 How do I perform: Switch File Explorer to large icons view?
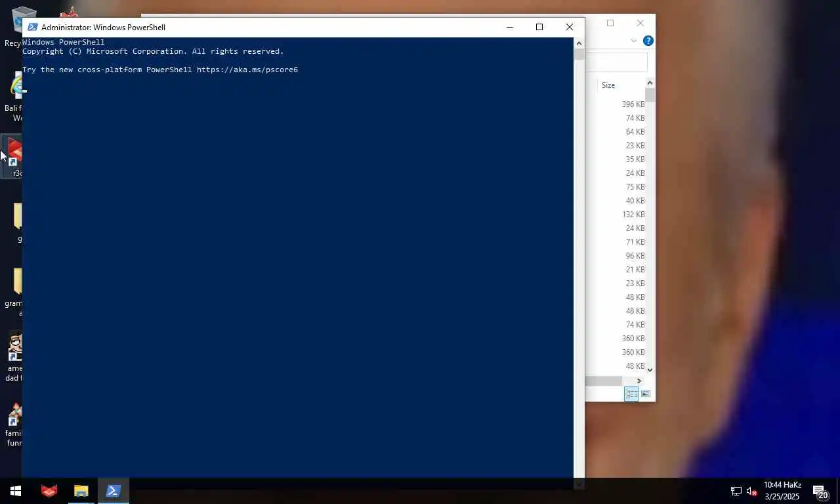click(x=646, y=394)
